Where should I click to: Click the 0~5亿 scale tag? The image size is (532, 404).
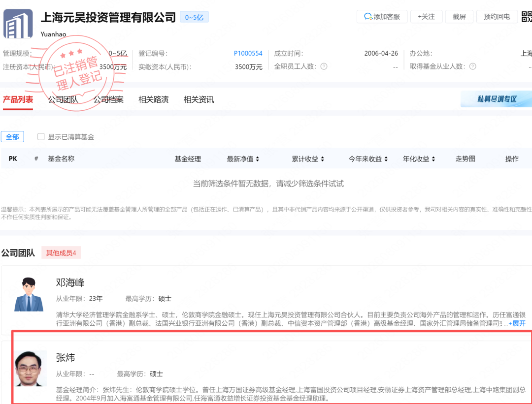[194, 17]
